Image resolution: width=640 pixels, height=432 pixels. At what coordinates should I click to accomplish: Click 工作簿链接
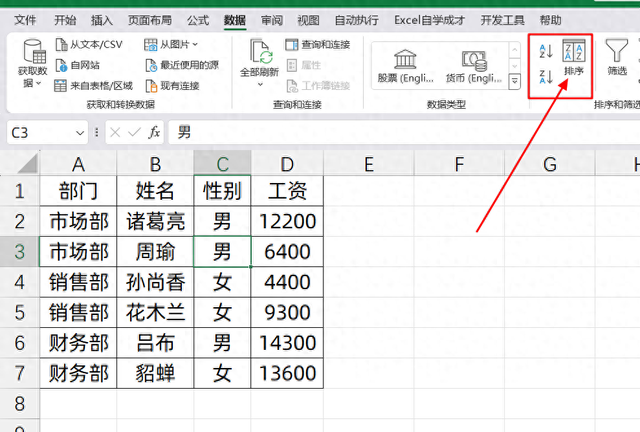318,86
